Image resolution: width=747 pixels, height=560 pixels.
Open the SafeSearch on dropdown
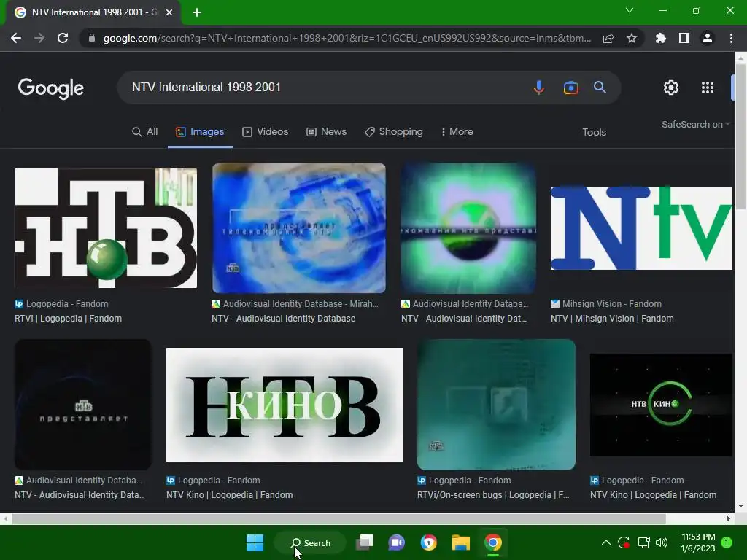pyautogui.click(x=695, y=124)
